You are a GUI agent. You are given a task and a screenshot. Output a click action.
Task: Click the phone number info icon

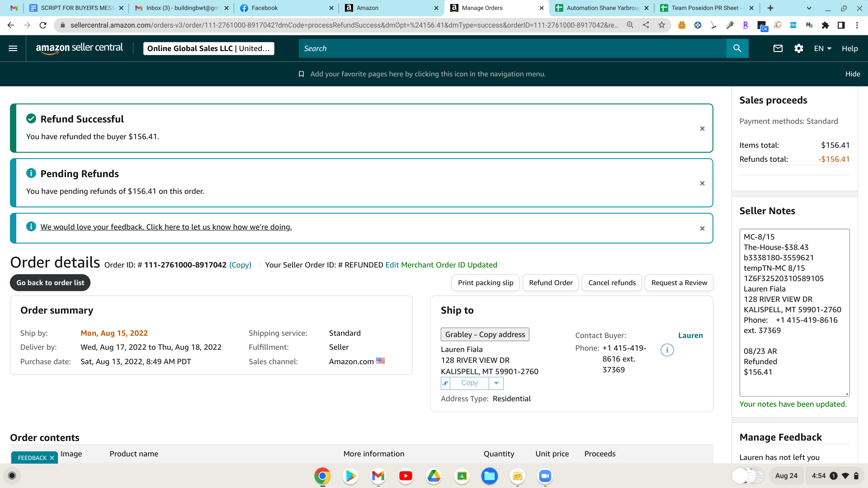pos(667,350)
